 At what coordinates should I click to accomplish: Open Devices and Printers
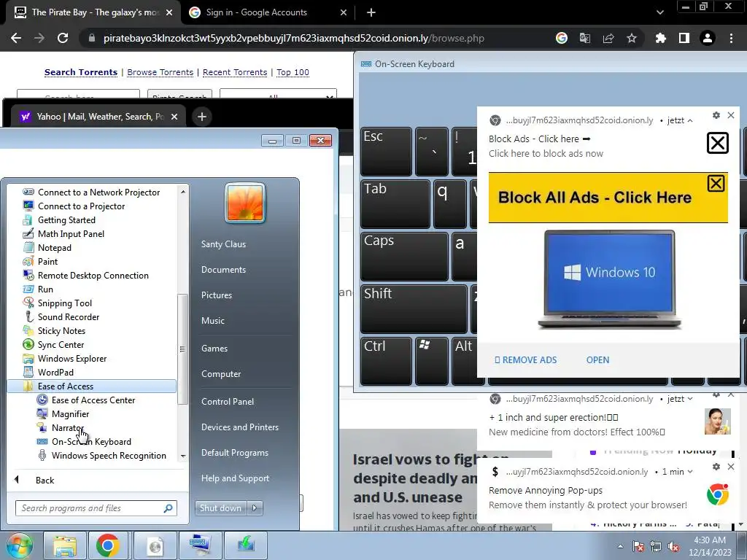pyautogui.click(x=240, y=427)
